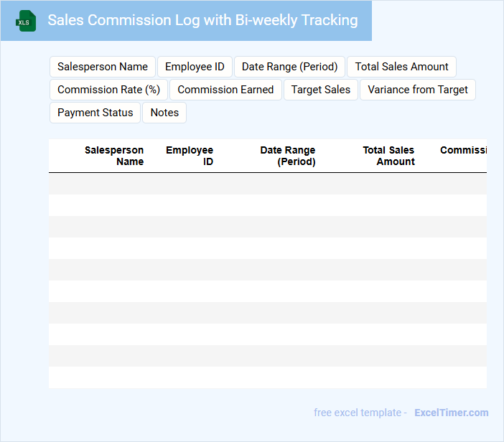Click the Employee ID column header
The width and height of the screenshot is (504, 442).
click(x=190, y=156)
